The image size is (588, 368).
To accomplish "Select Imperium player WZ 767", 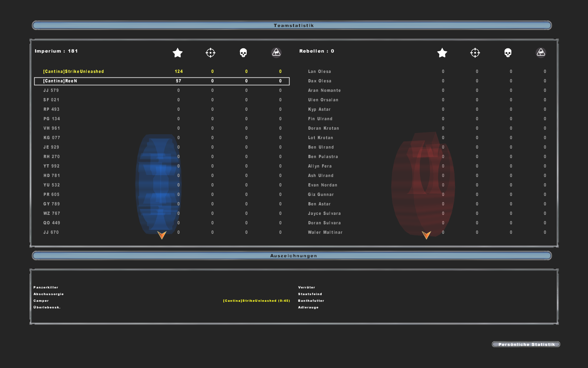I will click(x=52, y=213).
